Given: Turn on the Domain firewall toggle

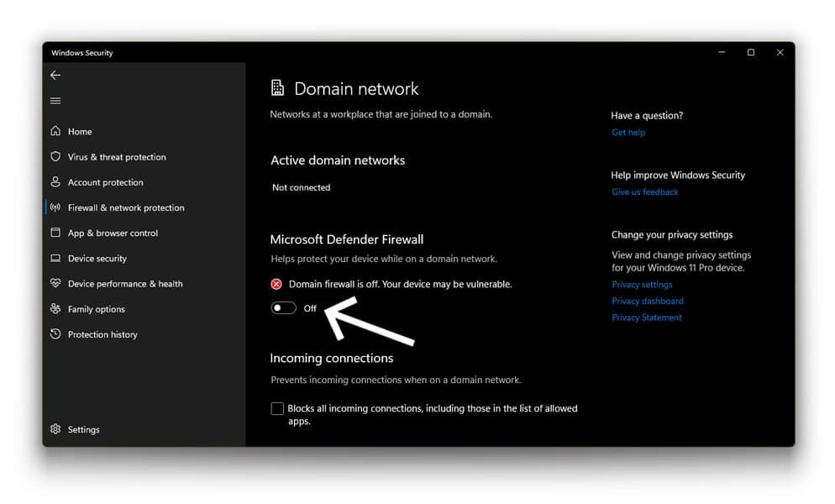Looking at the screenshot, I should coord(283,308).
